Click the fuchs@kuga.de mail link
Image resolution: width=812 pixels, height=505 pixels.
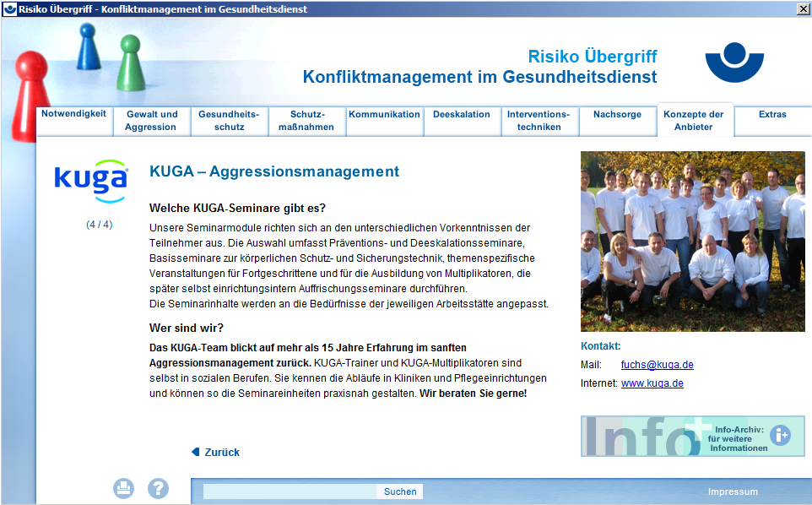click(x=657, y=365)
